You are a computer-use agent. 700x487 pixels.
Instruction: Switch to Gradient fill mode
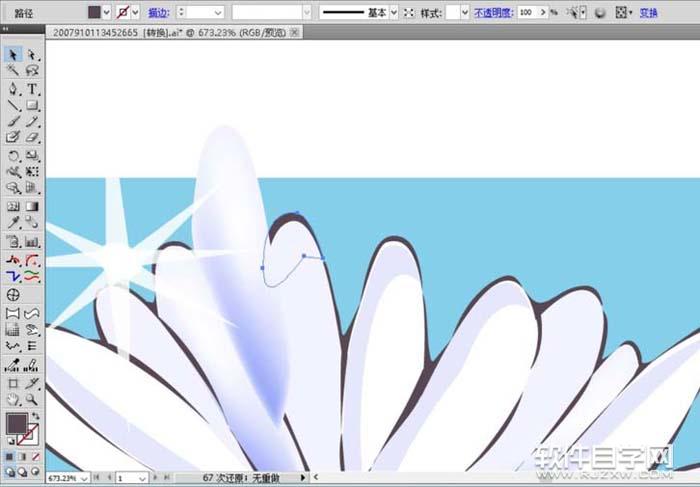click(22, 456)
